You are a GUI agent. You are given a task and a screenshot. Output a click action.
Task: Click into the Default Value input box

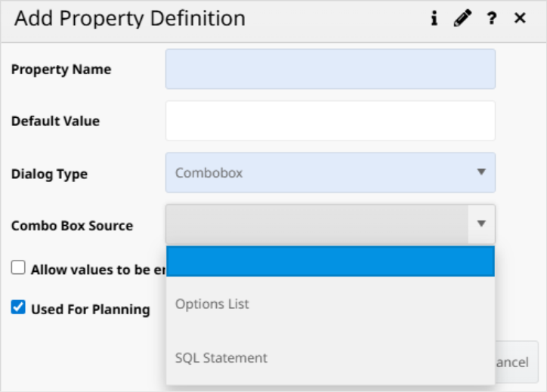click(330, 121)
